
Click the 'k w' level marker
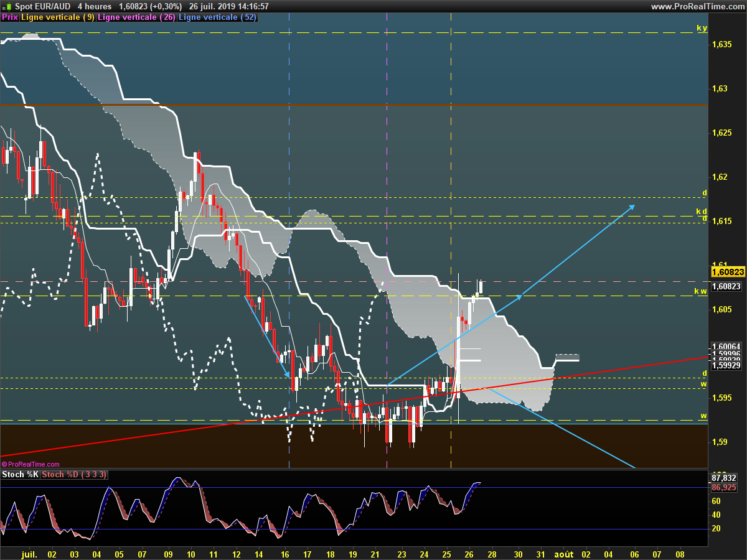[700, 291]
